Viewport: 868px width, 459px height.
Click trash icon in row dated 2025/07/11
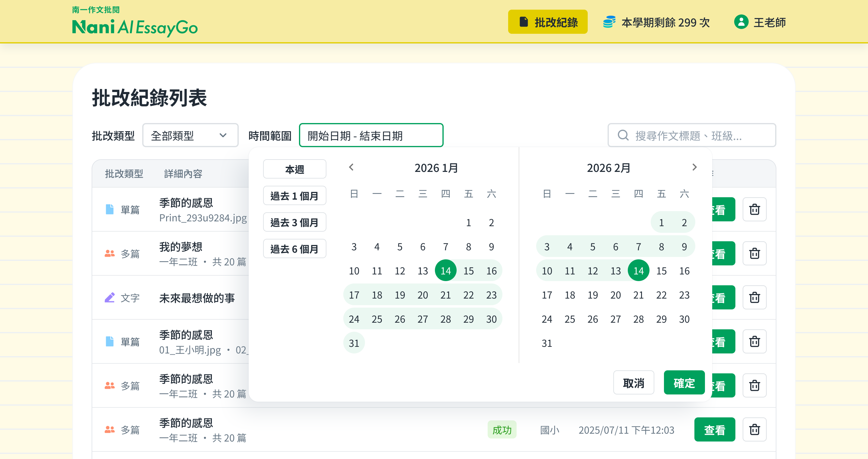tap(754, 429)
